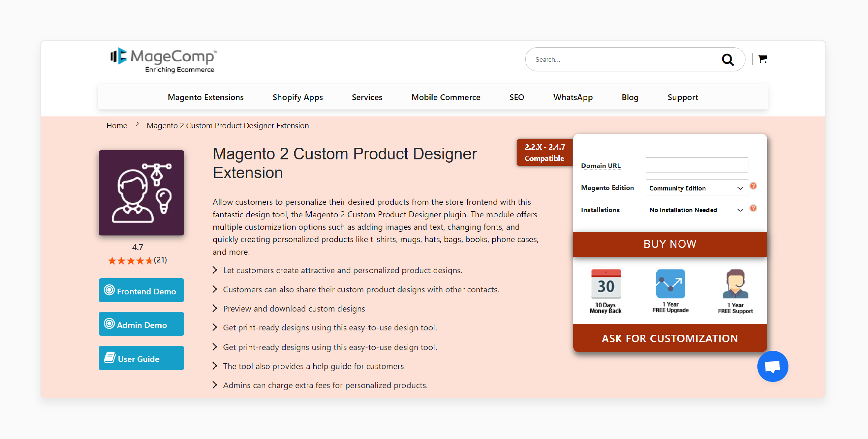The image size is (868, 439).
Task: Click the 'Magento Edition' label
Action: (x=607, y=188)
